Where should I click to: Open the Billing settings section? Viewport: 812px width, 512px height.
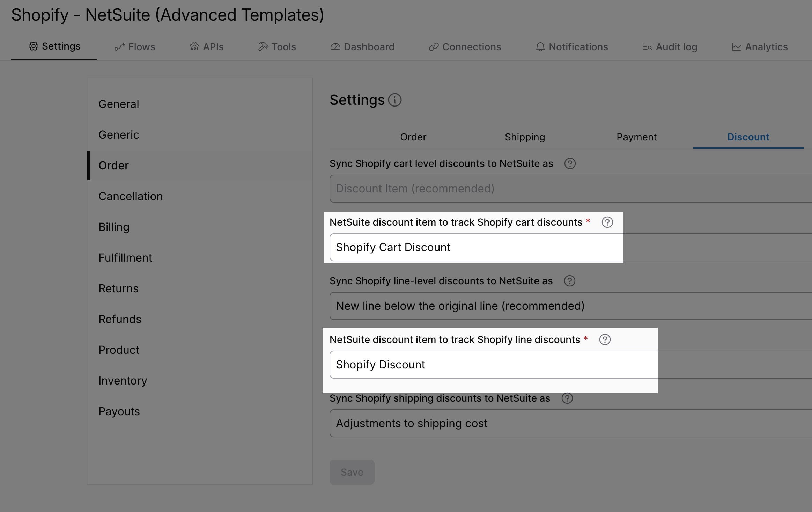tap(200, 227)
